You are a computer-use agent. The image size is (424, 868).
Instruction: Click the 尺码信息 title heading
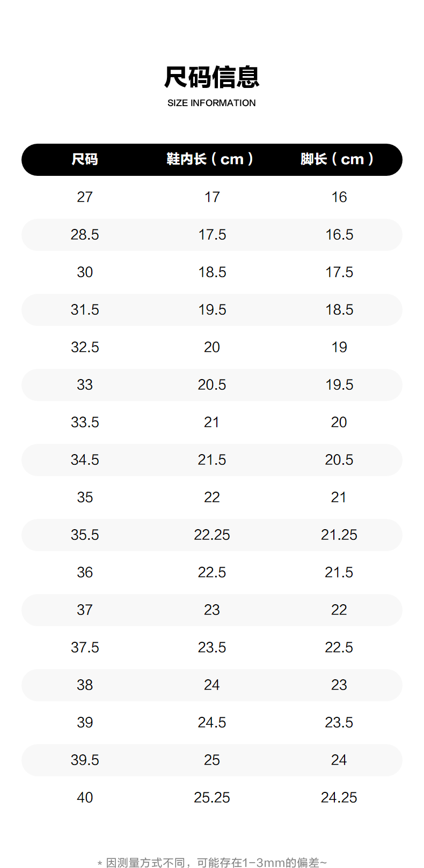[x=211, y=78]
